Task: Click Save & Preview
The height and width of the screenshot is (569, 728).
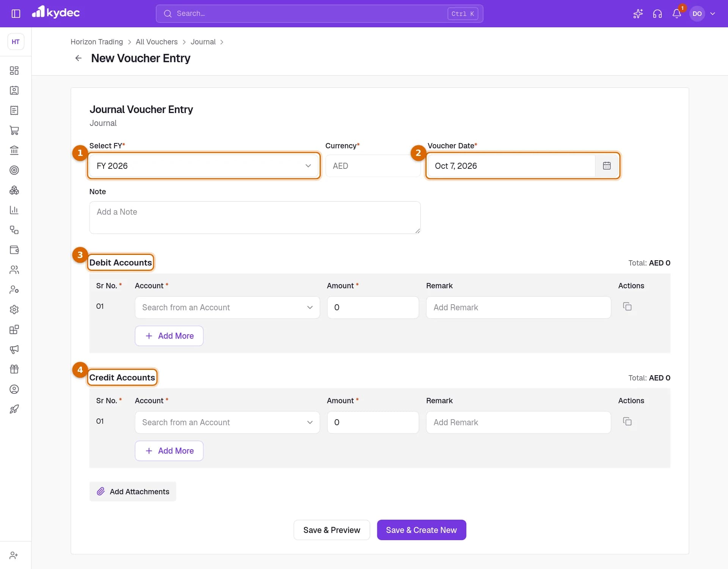Action: click(x=331, y=530)
